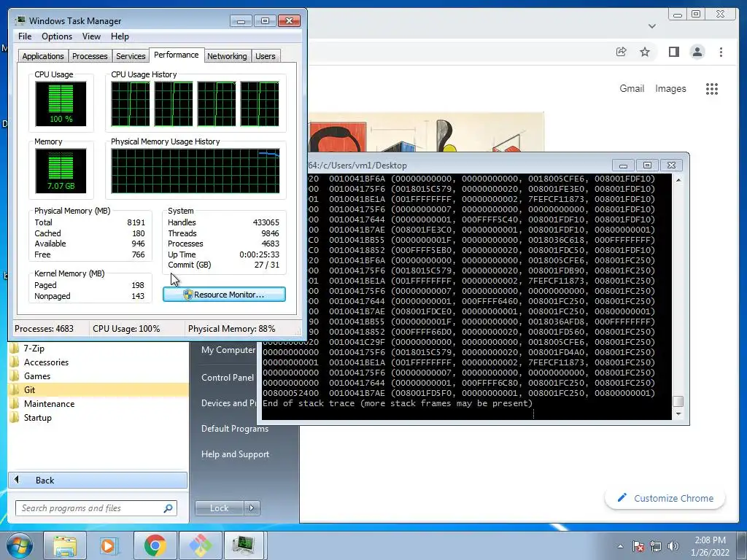This screenshot has height=560, width=747.
Task: Switch to Chrome via taskbar icon
Action: (x=155, y=545)
